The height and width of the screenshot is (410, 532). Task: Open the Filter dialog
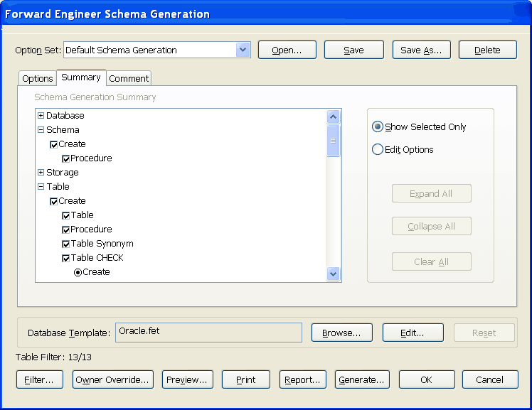pos(39,379)
